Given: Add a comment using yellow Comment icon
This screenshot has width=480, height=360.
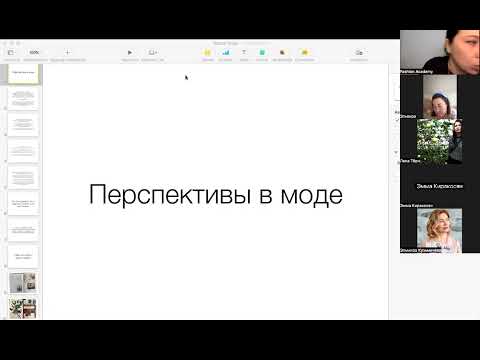Looking at the screenshot, I should tap(304, 52).
